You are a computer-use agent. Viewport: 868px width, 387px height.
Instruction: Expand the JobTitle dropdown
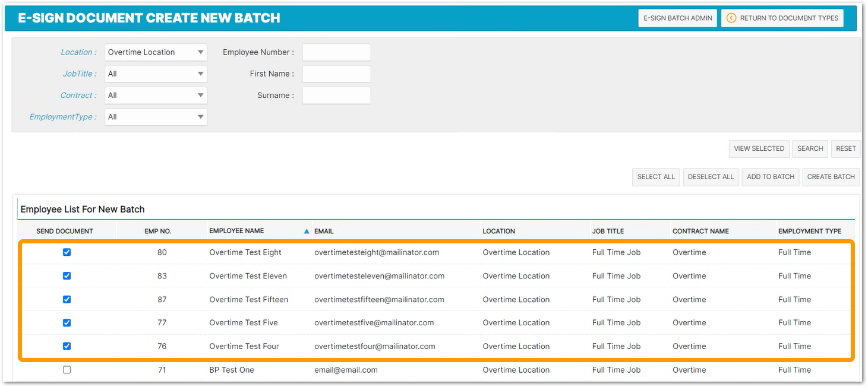click(156, 74)
